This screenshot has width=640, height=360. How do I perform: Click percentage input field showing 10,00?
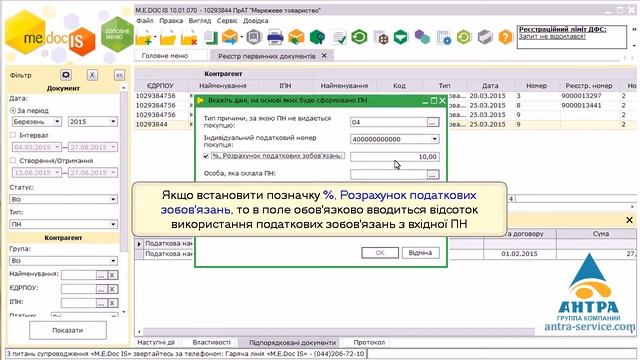click(x=394, y=157)
